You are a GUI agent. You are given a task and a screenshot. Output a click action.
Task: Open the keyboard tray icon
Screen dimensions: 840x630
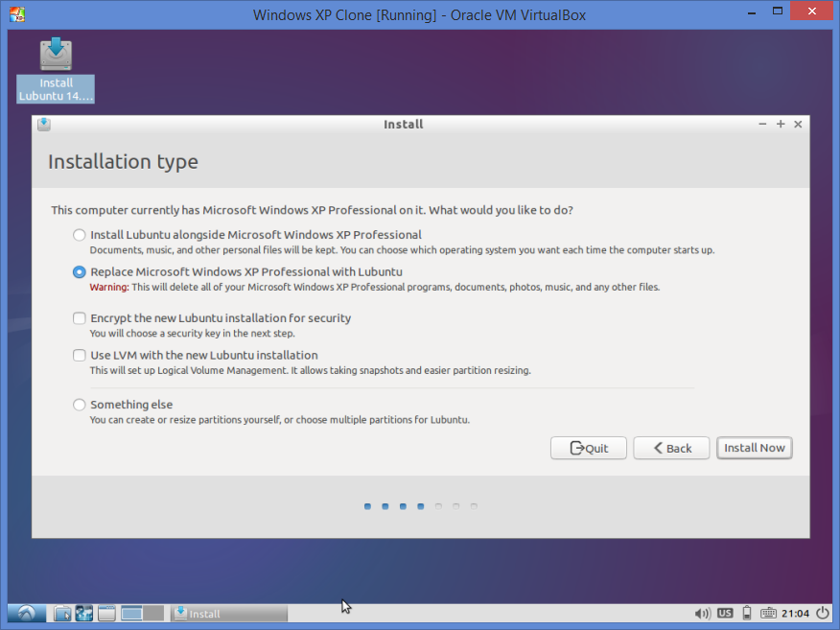(x=768, y=613)
